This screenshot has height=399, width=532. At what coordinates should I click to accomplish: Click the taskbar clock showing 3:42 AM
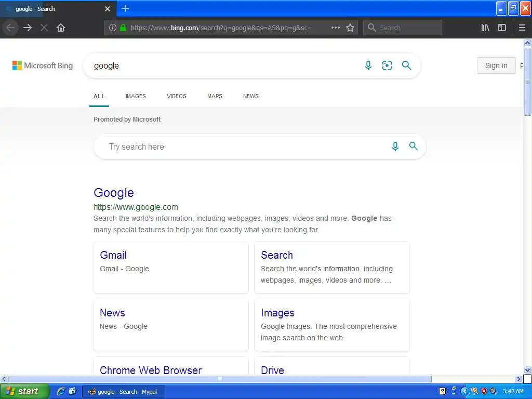513,392
